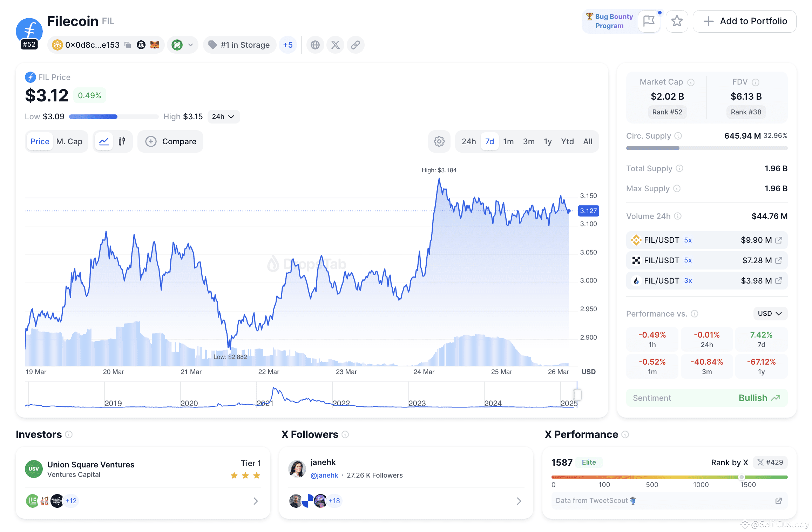812x532 pixels.
Task: Click the Rank #52 market cap badge
Action: click(x=667, y=112)
